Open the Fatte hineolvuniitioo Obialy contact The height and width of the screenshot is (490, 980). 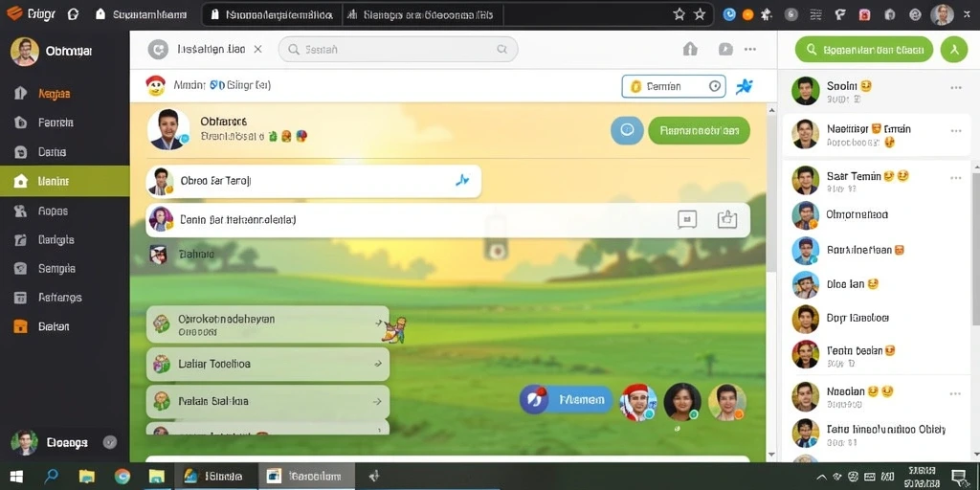coord(875,434)
